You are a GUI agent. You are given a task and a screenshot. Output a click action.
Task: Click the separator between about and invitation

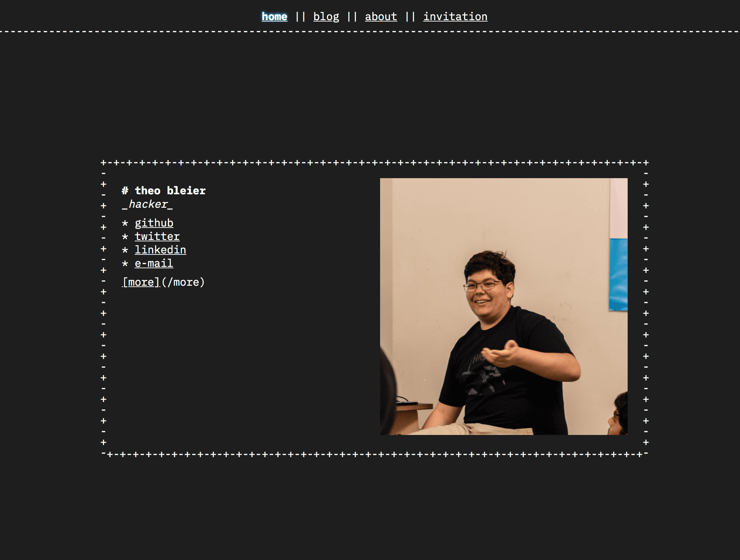point(410,16)
